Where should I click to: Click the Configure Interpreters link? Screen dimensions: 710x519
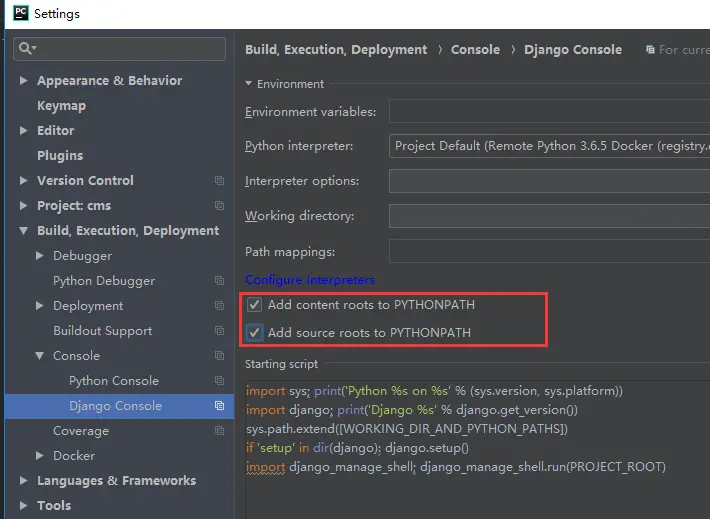(310, 280)
